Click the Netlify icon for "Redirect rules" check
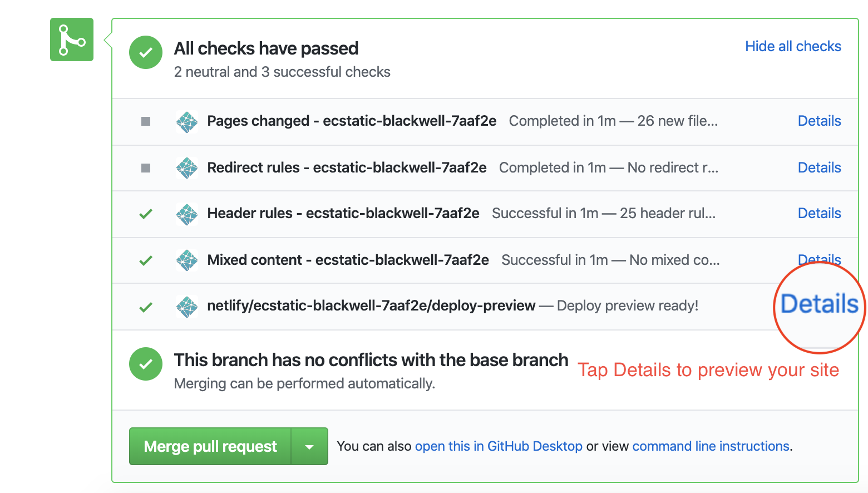Viewport: 868px width, 493px height. click(187, 168)
